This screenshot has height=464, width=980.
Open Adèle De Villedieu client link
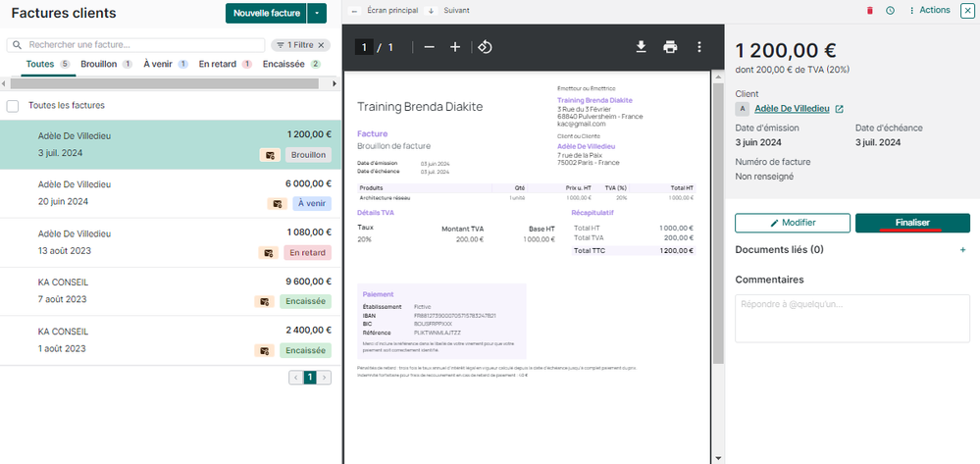pos(792,109)
